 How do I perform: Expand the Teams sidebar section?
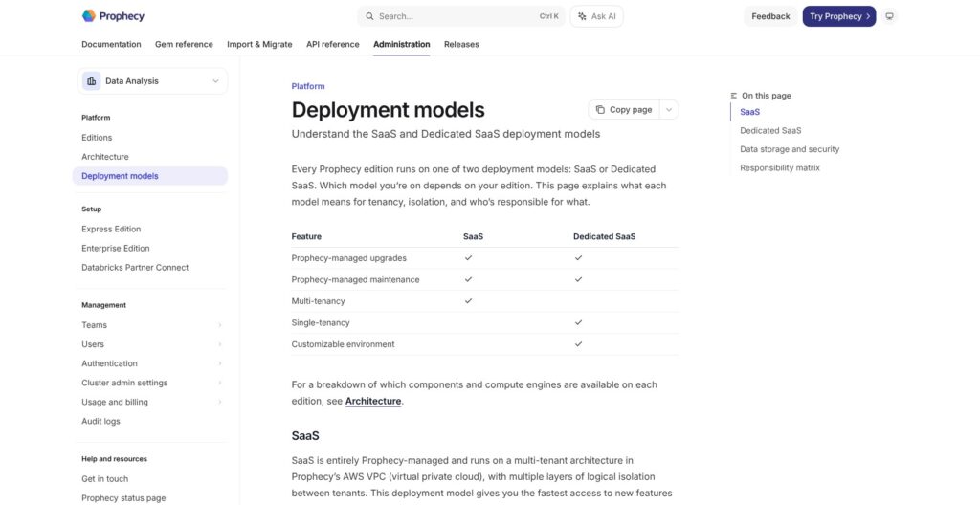tap(219, 325)
